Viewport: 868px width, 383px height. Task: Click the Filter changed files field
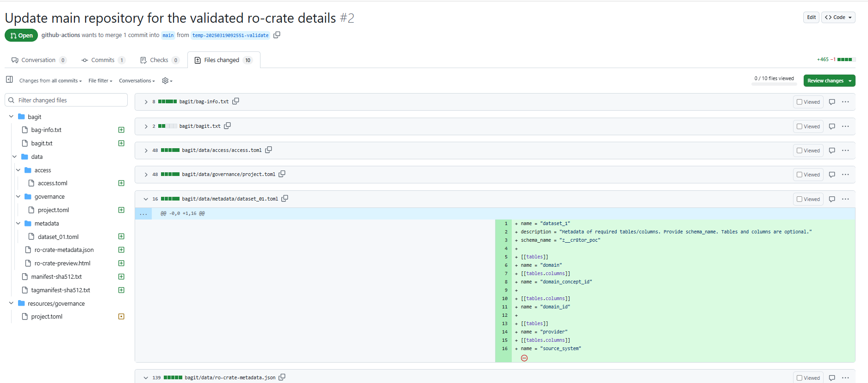pos(66,100)
